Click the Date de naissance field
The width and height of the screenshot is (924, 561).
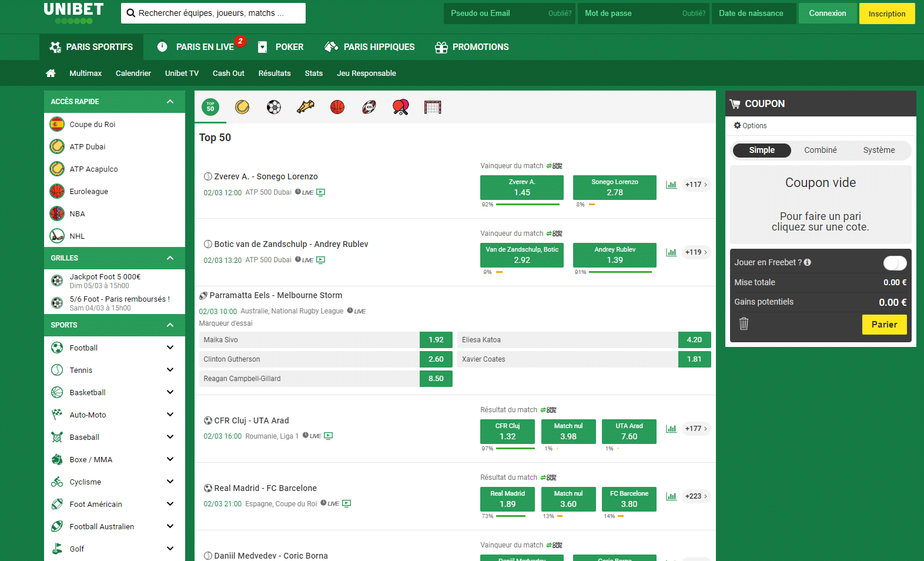click(x=754, y=13)
